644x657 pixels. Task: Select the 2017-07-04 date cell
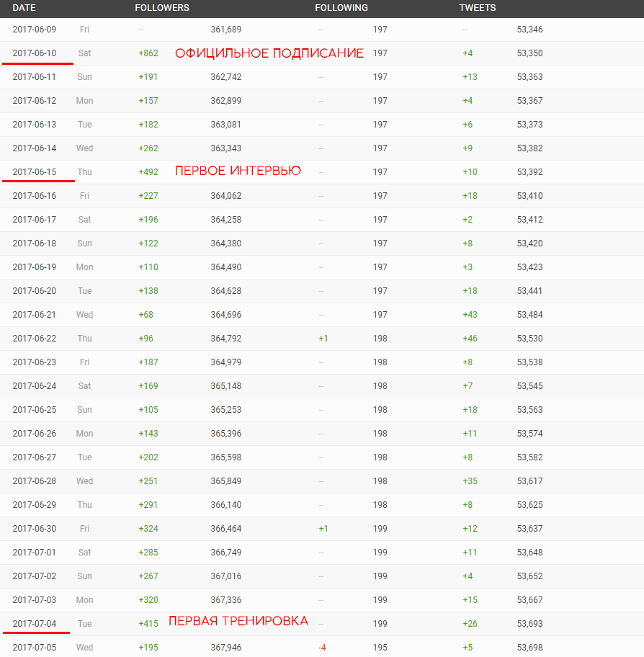[34, 624]
